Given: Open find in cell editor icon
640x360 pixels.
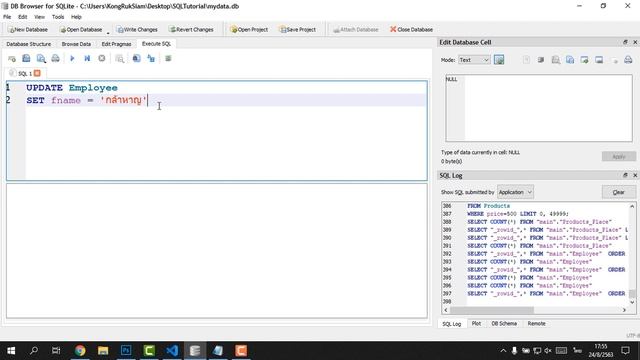Looking at the screenshot, I should 556,60.
